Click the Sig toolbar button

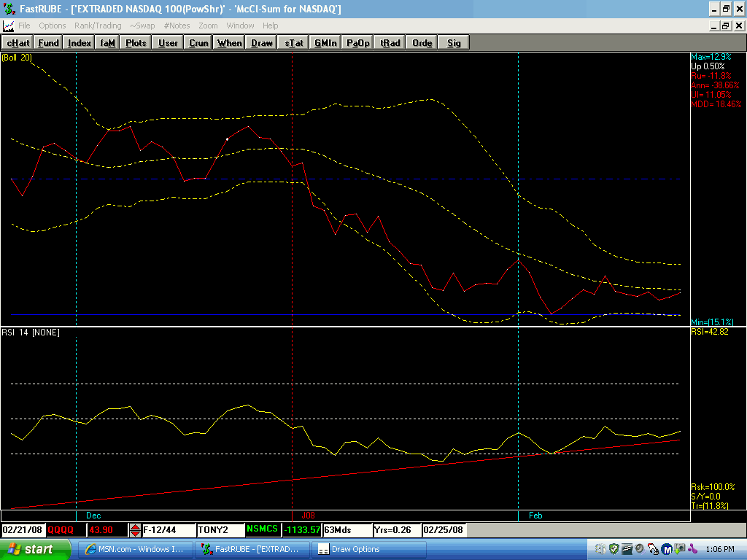point(454,43)
